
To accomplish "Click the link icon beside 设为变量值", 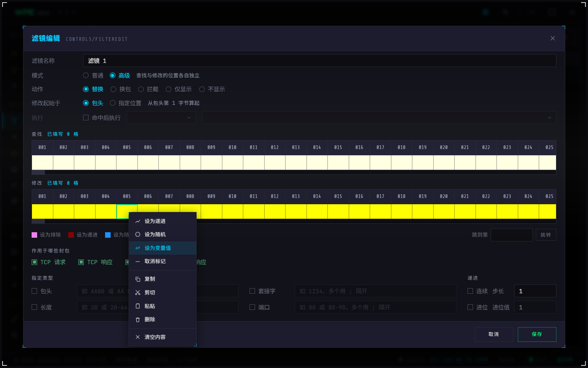I will click(x=138, y=248).
